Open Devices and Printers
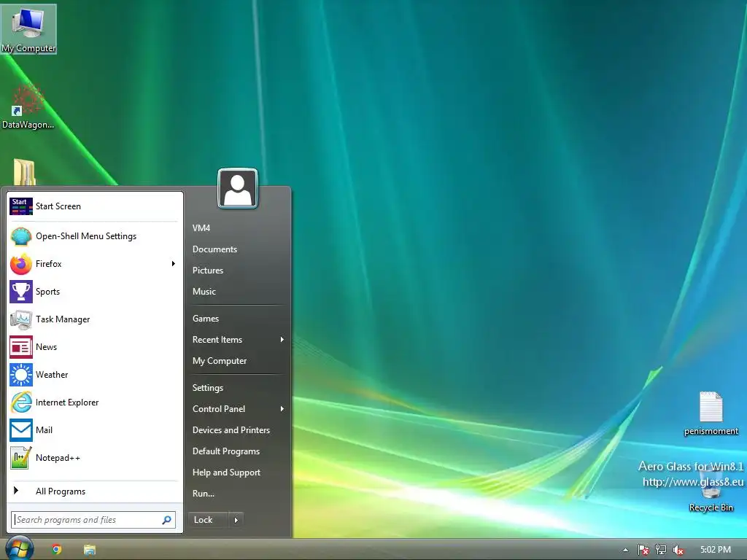Screen dimensions: 747x560 (x=231, y=430)
